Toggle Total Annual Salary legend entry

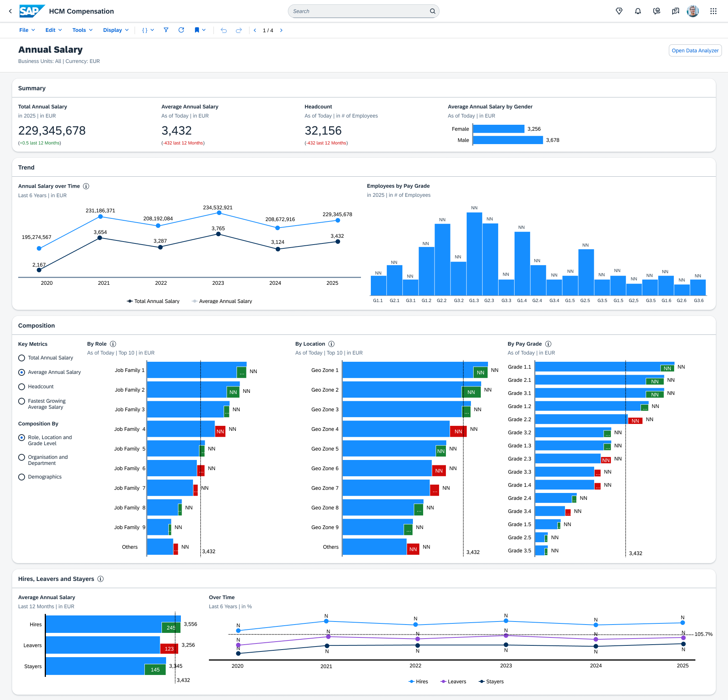[x=153, y=301]
